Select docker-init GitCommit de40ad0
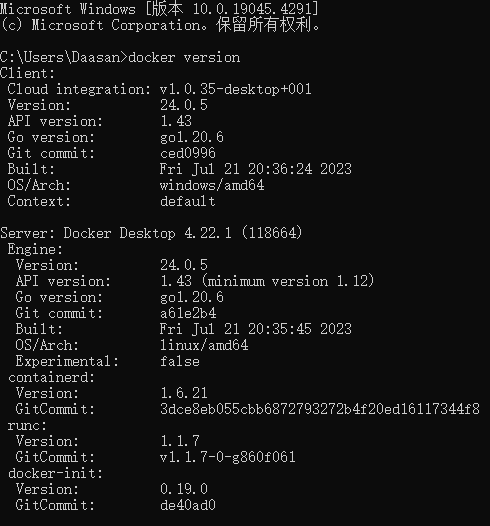The height and width of the screenshot is (526, 490). click(188, 505)
